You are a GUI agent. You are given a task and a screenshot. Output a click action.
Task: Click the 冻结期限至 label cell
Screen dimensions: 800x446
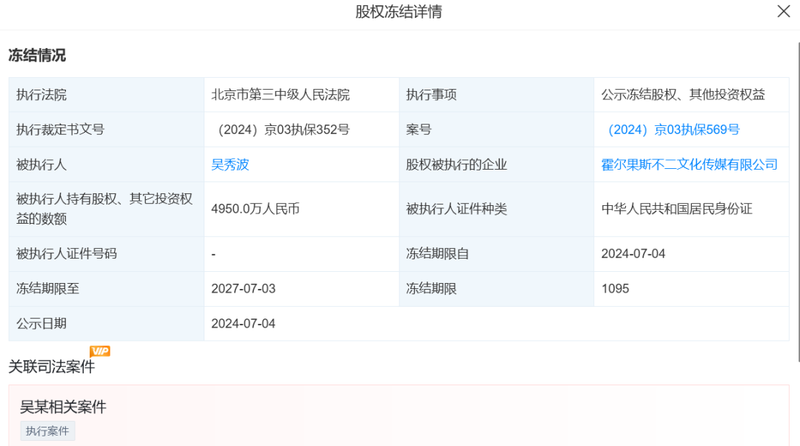106,288
